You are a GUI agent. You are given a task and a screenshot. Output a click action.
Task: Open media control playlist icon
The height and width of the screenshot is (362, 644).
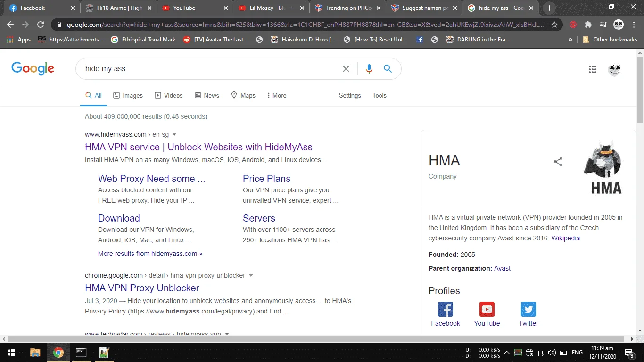click(603, 25)
